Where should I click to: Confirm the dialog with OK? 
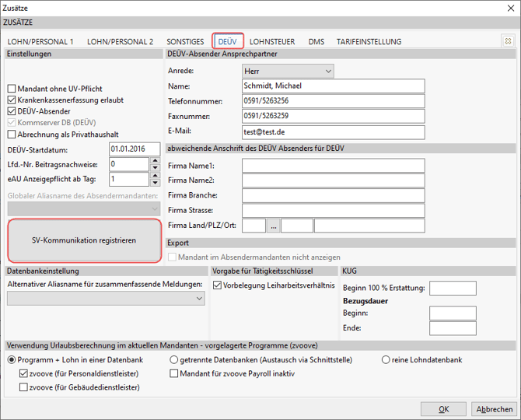click(443, 409)
